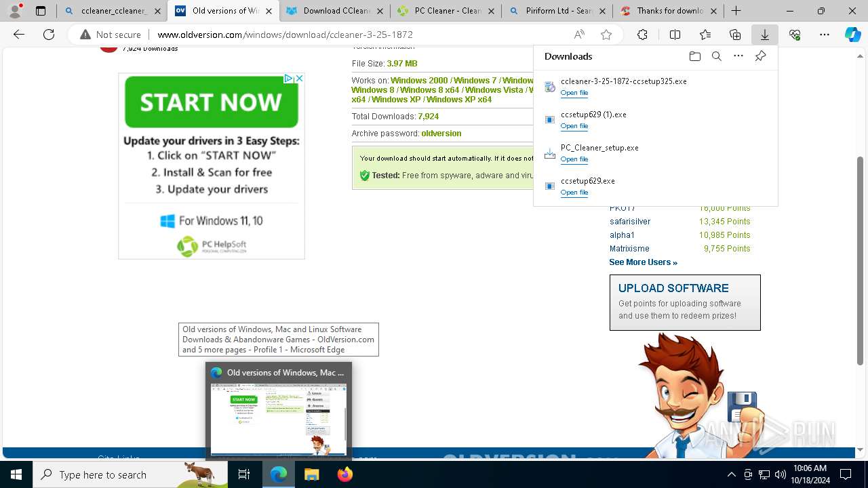Screen dimensions: 868x488
Task: Toggle the Downloads toolbar icon
Action: [x=765, y=35]
